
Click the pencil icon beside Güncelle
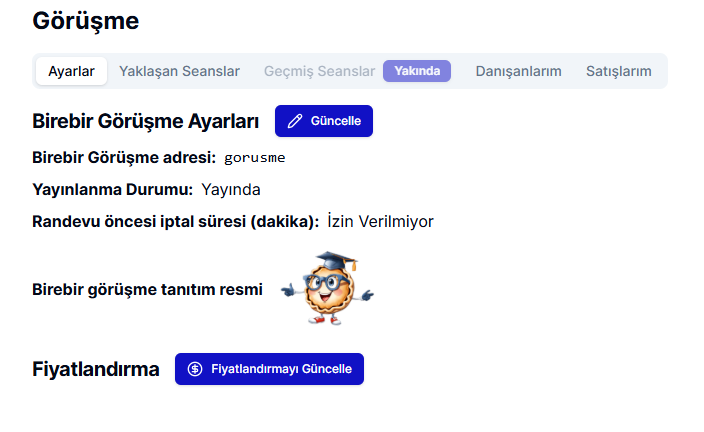(295, 121)
